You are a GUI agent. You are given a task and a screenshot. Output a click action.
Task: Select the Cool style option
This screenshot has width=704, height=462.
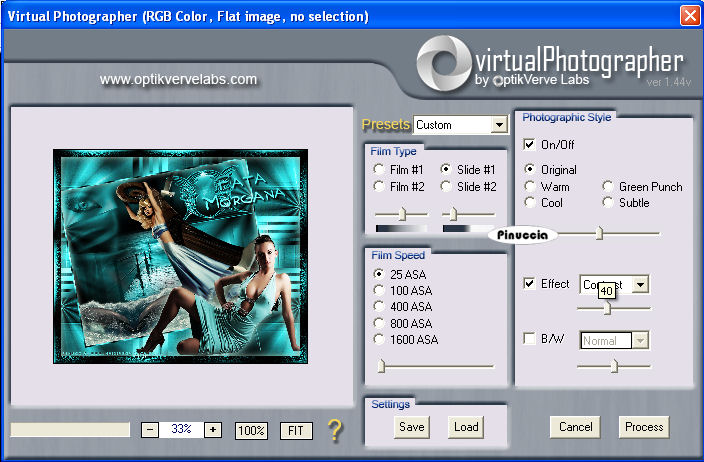click(x=530, y=202)
